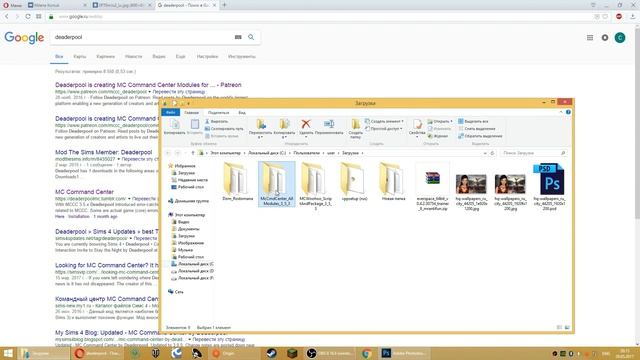Click Этот компьютер in navigation pane
This screenshot has height=360, width=640.
pos(189,215)
